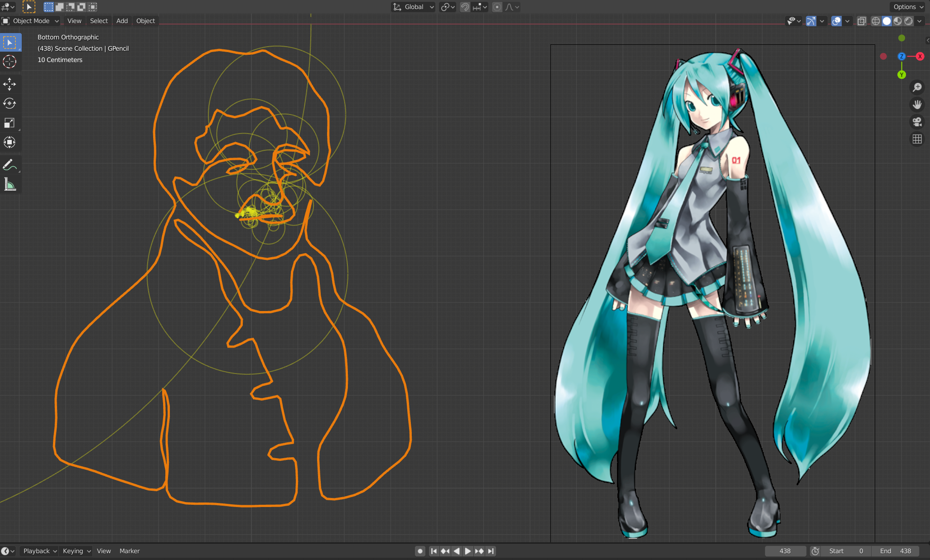The height and width of the screenshot is (560, 930).
Task: Click the pan hand view icon
Action: [917, 105]
